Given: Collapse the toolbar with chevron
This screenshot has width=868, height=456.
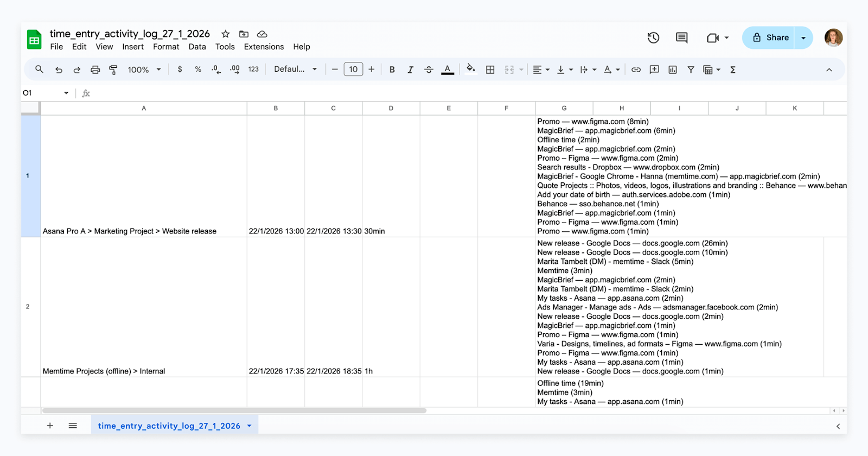Looking at the screenshot, I should click(x=829, y=69).
